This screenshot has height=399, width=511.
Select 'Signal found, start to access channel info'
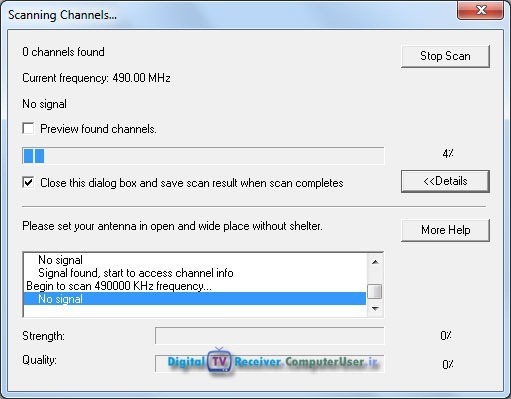point(195,273)
